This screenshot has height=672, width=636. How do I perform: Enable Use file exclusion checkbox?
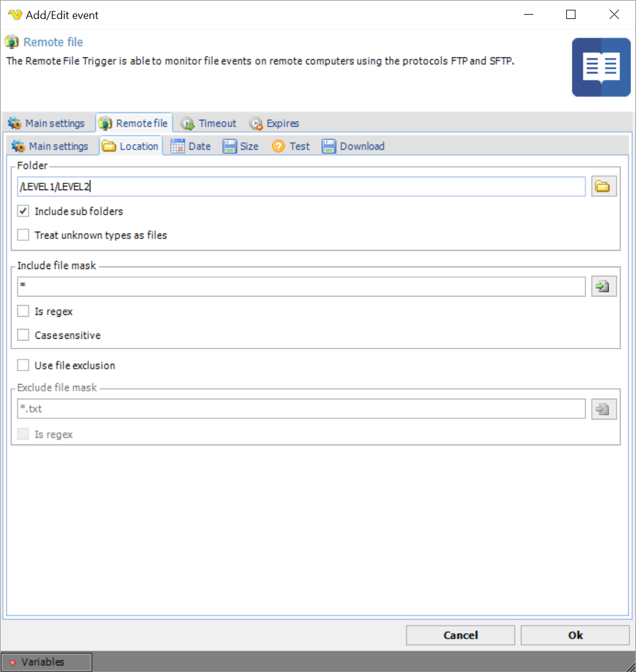23,366
